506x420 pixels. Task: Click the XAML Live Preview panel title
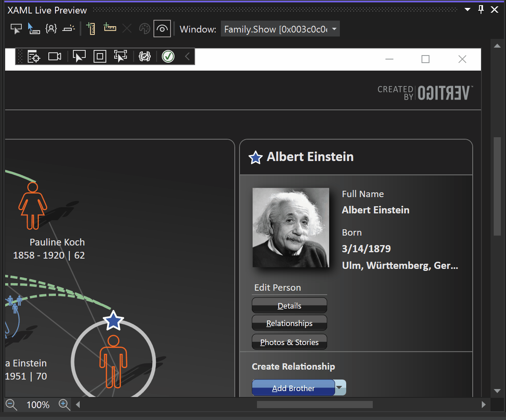47,10
